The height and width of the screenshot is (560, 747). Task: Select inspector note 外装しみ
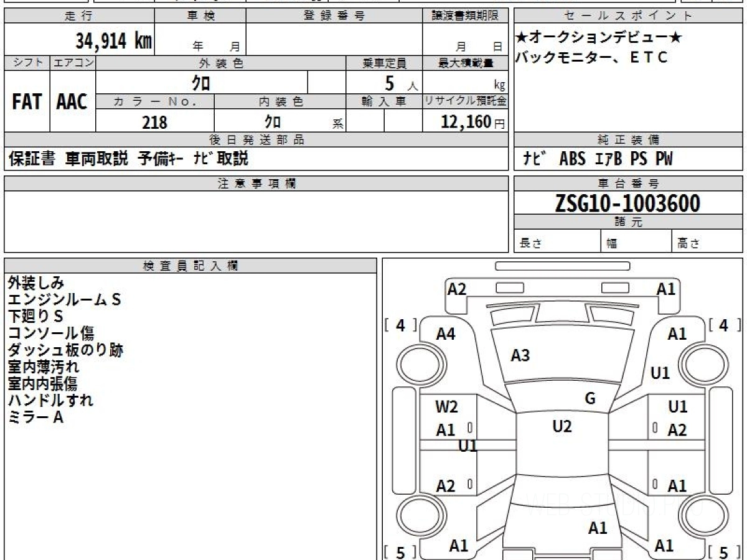coord(36,283)
